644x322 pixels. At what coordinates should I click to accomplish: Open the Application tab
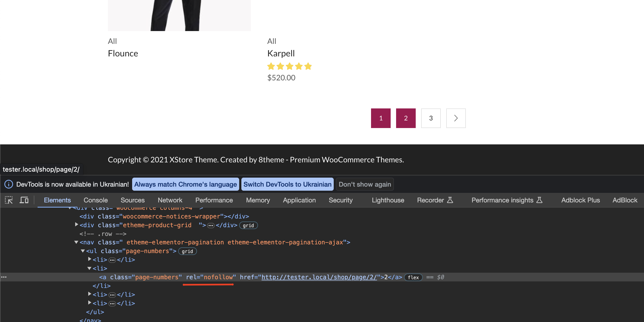pyautogui.click(x=299, y=200)
